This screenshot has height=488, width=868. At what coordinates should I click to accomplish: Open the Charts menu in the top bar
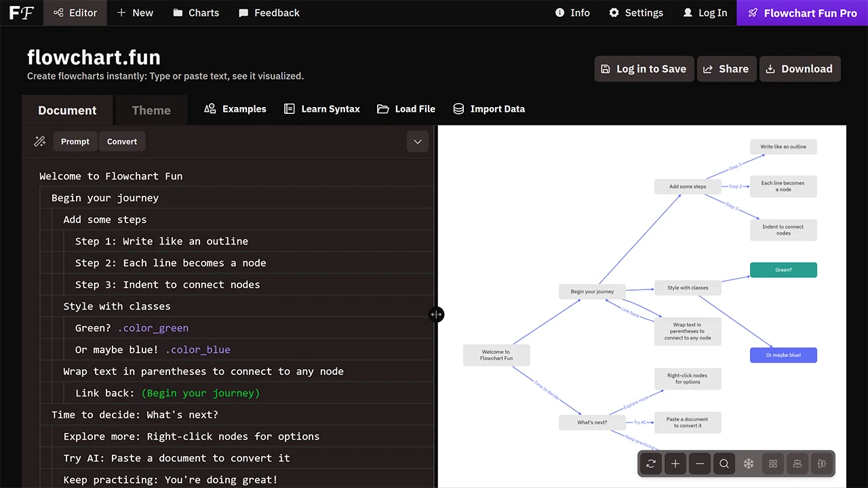tap(195, 12)
